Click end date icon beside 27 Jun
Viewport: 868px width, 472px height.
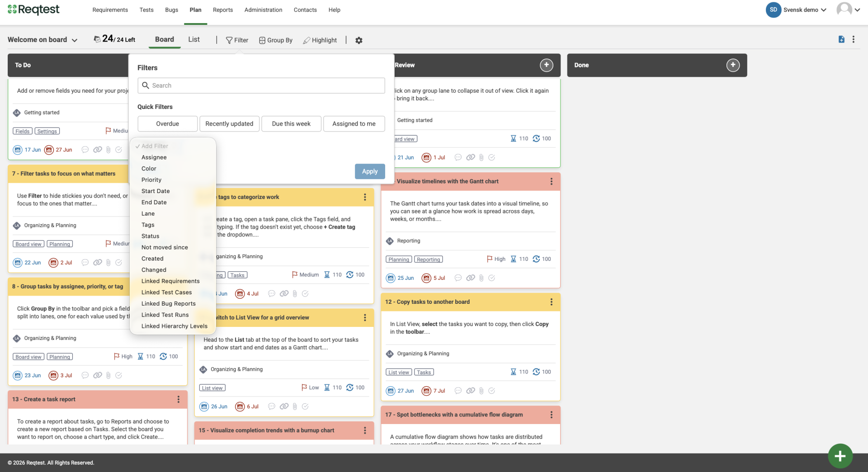pos(49,150)
